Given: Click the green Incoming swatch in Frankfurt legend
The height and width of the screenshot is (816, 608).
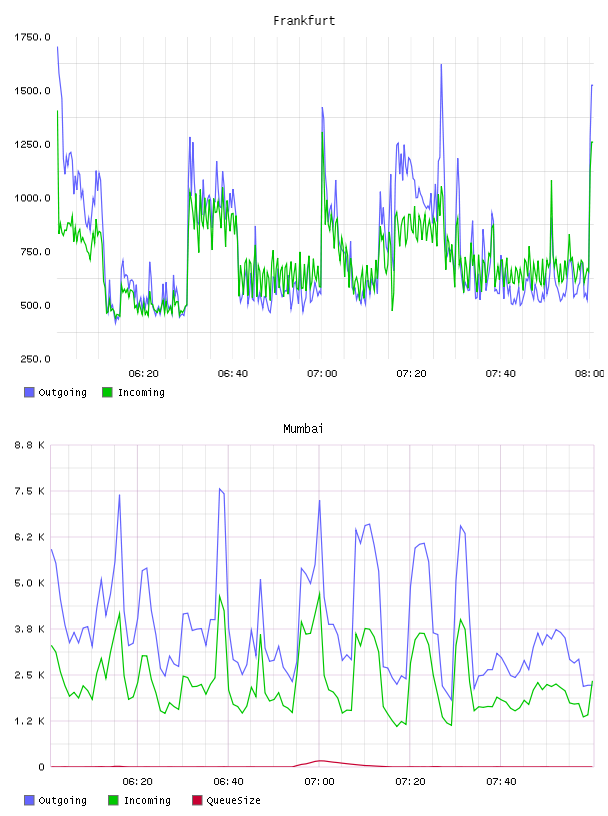Looking at the screenshot, I should 107,392.
